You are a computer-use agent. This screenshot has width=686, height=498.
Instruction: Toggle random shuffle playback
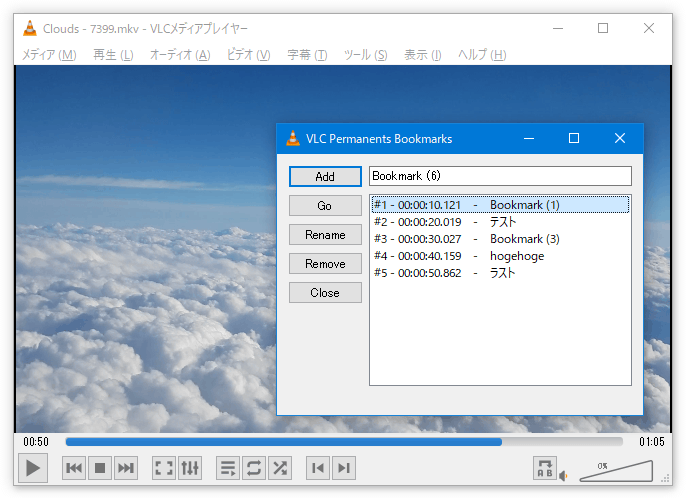coord(280,468)
